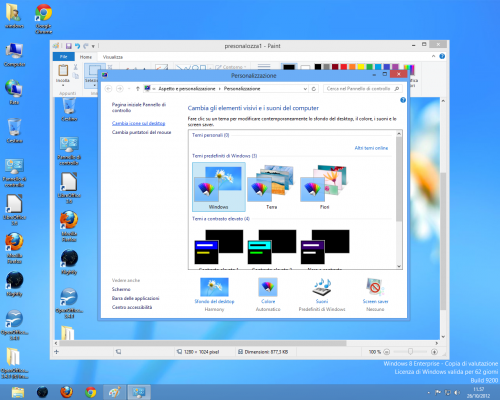Select the Terra theme thumbnail
The height and width of the screenshot is (400, 500).
[x=271, y=187]
